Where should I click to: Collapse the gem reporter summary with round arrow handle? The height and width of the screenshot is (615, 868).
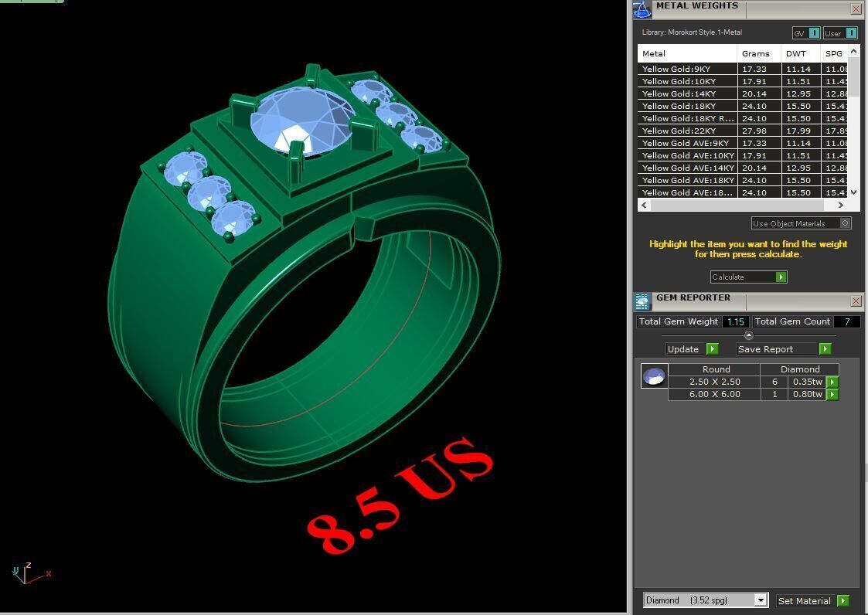(748, 335)
